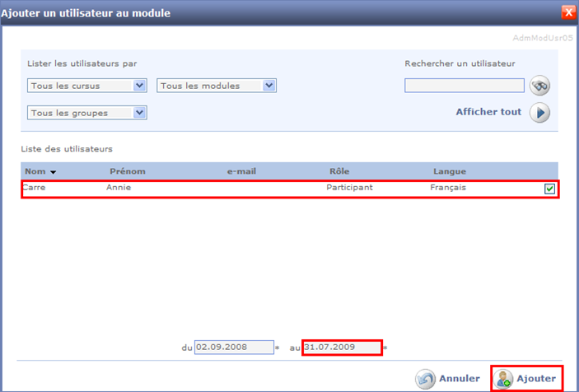Sort users by Rôle column
This screenshot has width=579, height=392.
click(x=339, y=171)
